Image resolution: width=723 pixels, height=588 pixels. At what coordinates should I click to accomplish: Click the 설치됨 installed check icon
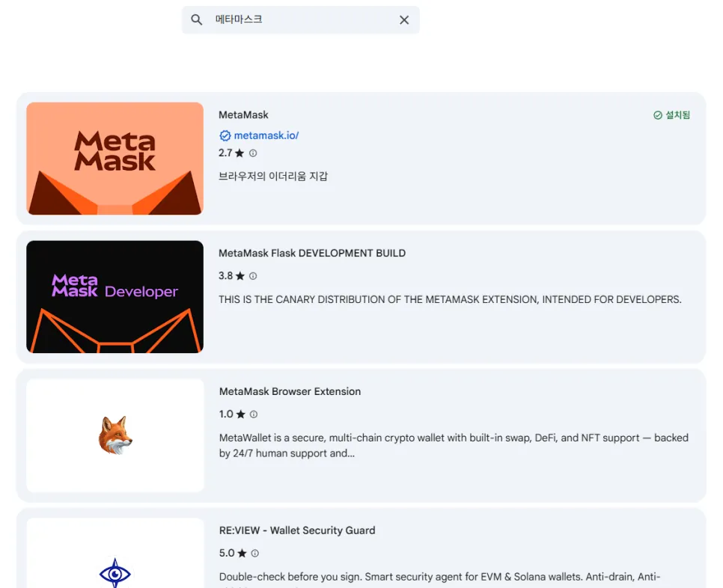point(658,115)
